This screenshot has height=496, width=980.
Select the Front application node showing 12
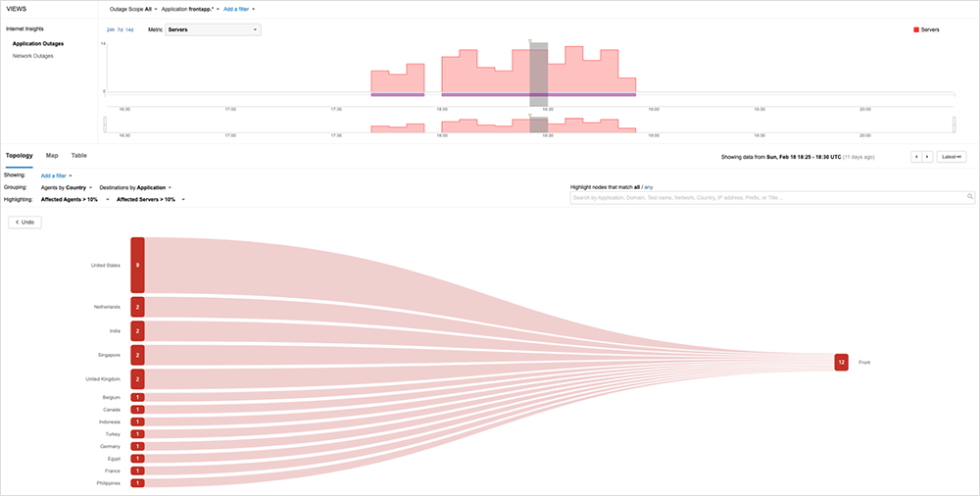pos(841,363)
